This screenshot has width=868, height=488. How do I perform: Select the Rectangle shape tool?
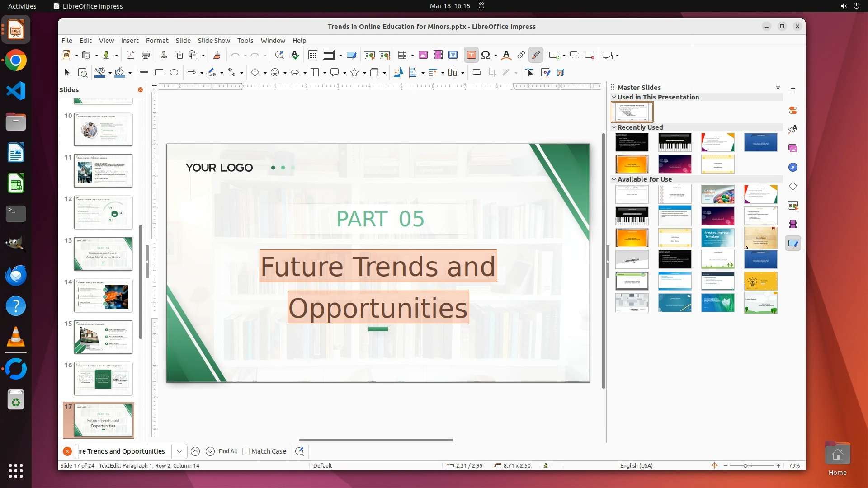pyautogui.click(x=159, y=72)
